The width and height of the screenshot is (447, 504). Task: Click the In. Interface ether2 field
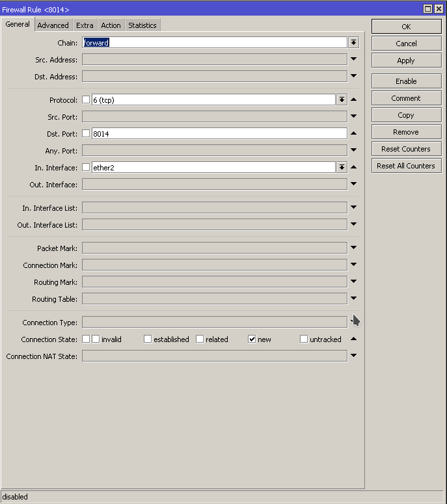tap(213, 168)
